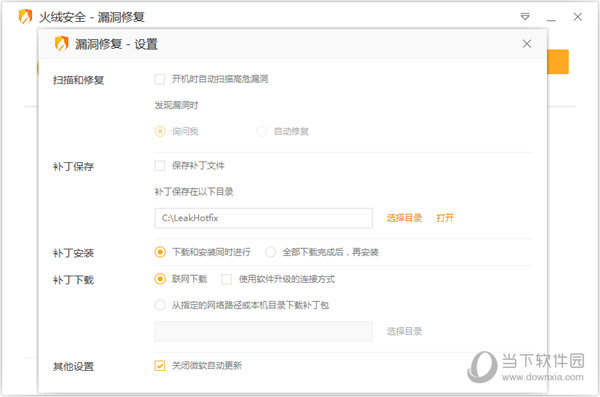The image size is (600, 397).
Task: Open the main window dropdown menu icon
Action: [x=525, y=16]
